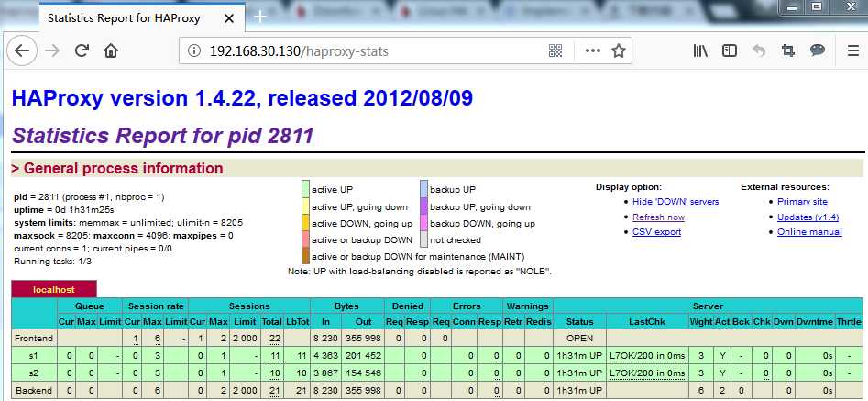Viewport: 868px width, 401px height.
Task: Open page actions three-dot menu
Action: 592,51
